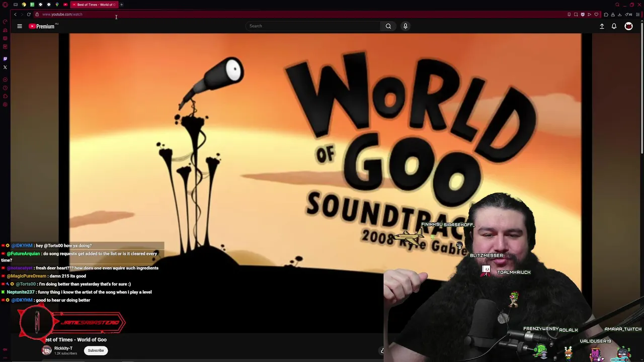Open the YouTube create upload icon
Screen dimensions: 644x362
pos(602,26)
